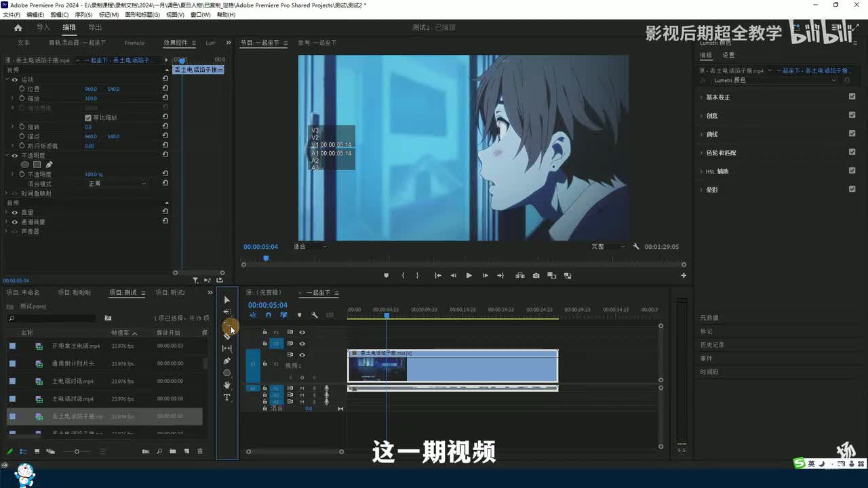Select the polygon shape tool
This screenshot has height=488, width=868.
point(226,373)
